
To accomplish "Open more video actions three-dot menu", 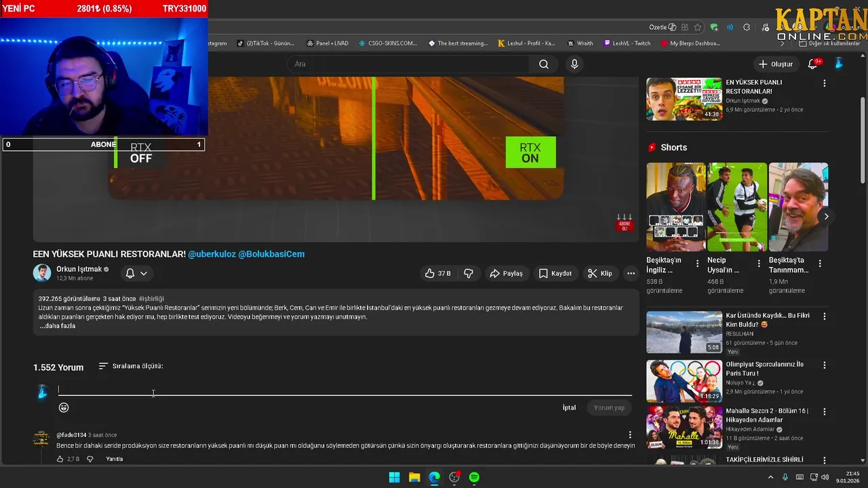I will 631,273.
